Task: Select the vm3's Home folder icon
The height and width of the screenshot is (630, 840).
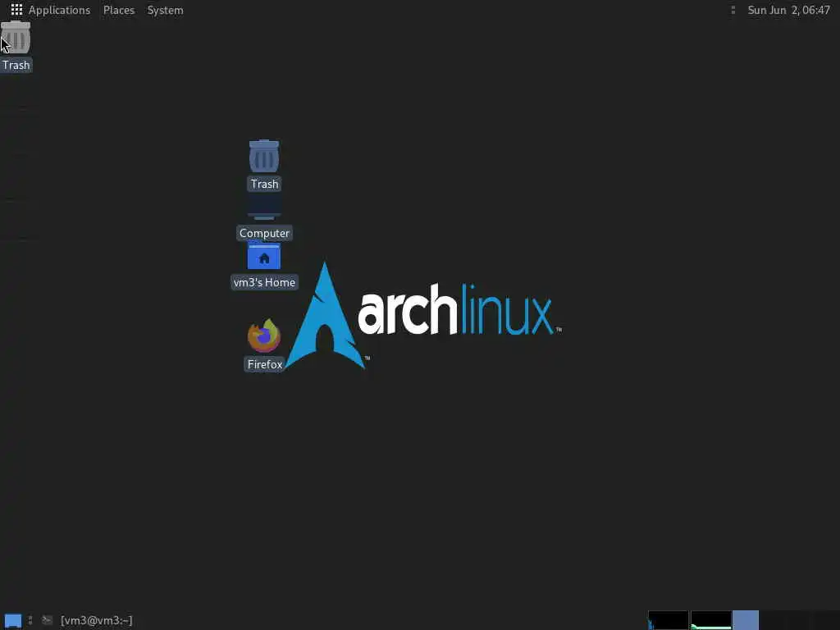Action: (264, 257)
